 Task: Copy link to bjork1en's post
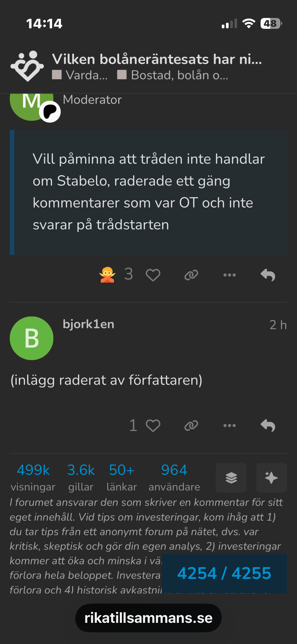(191, 426)
